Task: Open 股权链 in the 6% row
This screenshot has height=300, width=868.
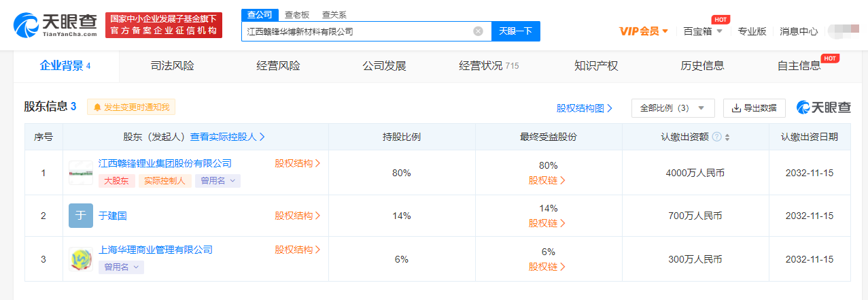Action: click(x=547, y=267)
